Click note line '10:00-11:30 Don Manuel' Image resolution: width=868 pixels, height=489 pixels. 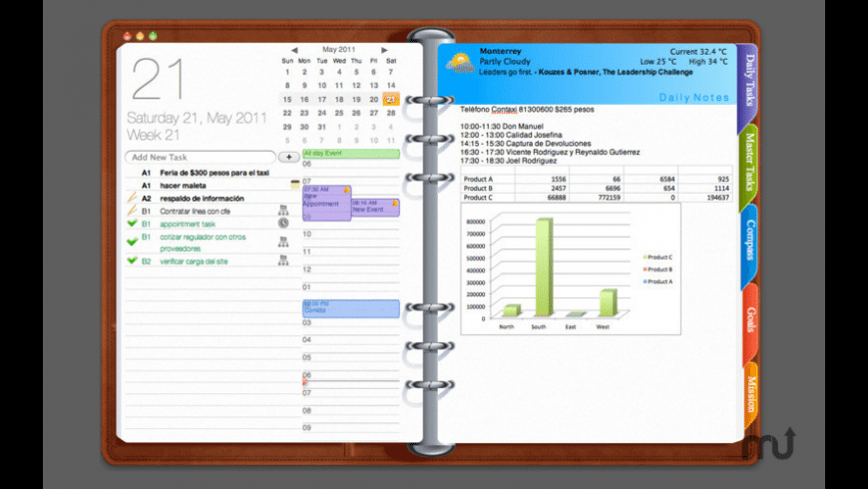[x=502, y=127]
